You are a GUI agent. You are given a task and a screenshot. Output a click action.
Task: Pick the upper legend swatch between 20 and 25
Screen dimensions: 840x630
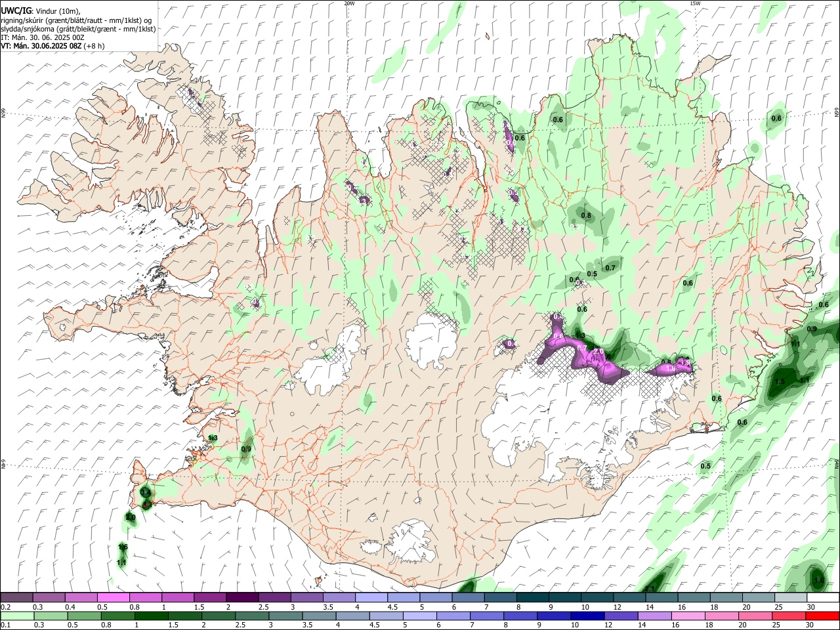point(757,598)
